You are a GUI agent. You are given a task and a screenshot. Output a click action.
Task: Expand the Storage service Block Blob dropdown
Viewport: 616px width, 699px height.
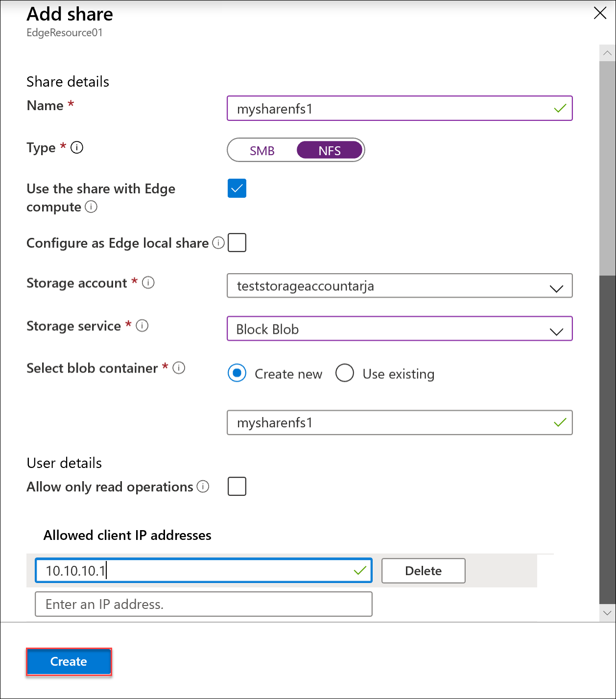click(400, 329)
